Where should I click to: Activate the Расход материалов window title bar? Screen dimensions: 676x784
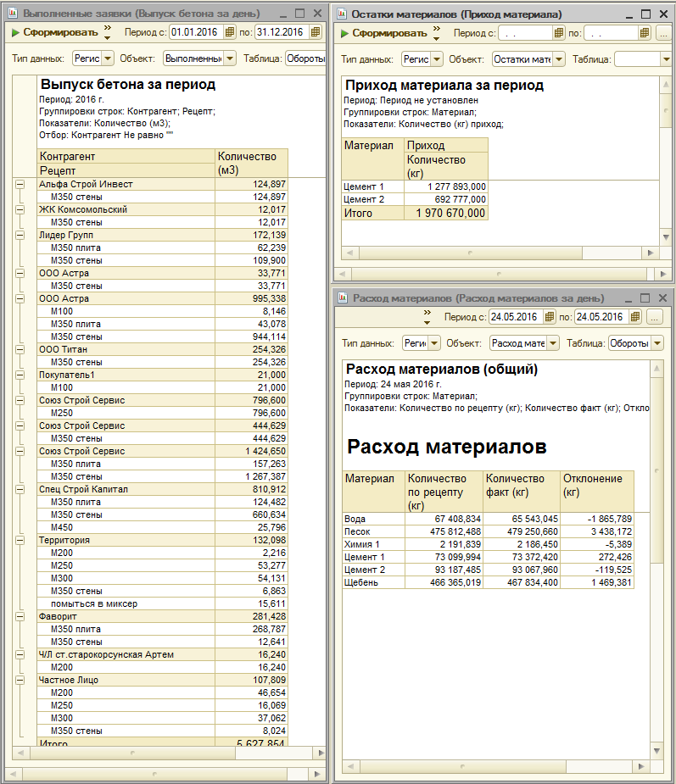[x=478, y=298]
